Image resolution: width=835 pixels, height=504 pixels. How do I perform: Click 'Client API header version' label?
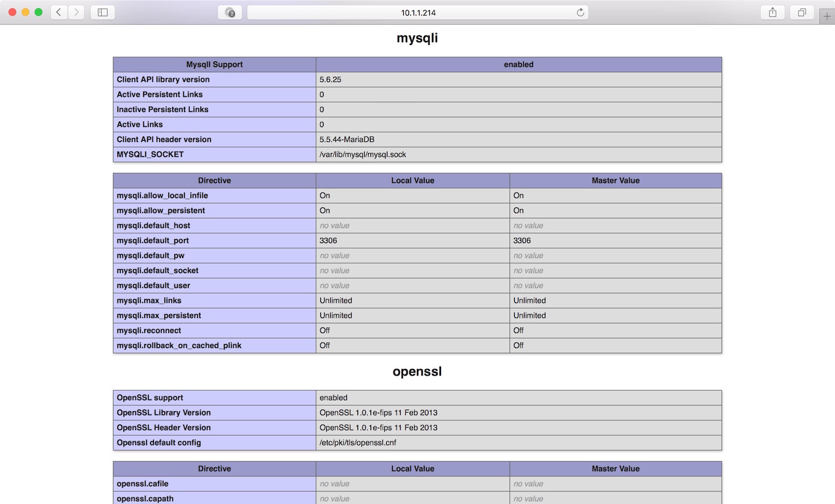[x=164, y=140]
